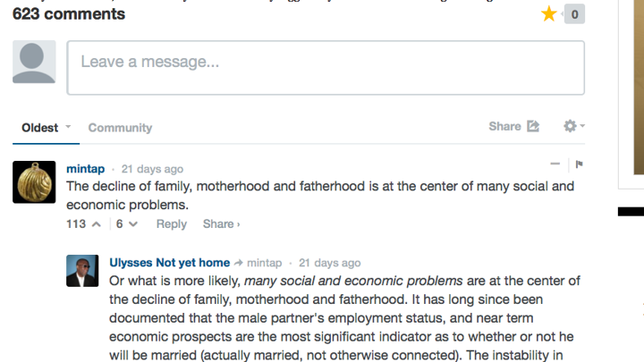Open the Oldest sort dropdown

point(47,128)
